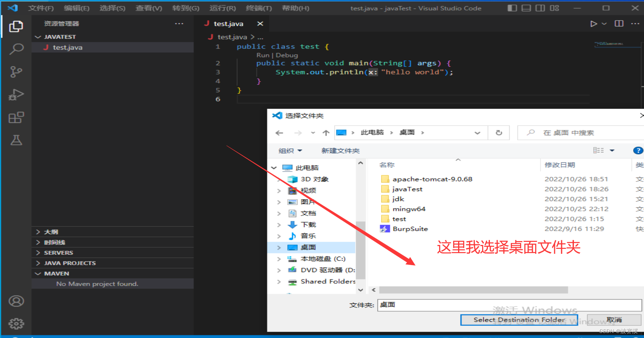Open the 终端(T) menu
This screenshot has height=338, width=644.
tap(259, 8)
